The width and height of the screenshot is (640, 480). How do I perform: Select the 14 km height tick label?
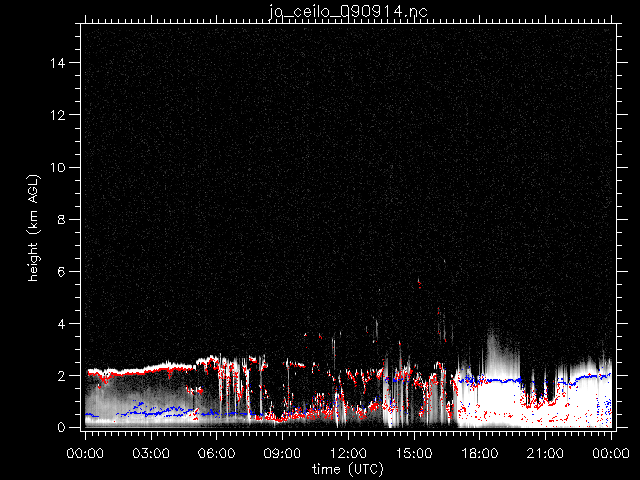click(58, 63)
